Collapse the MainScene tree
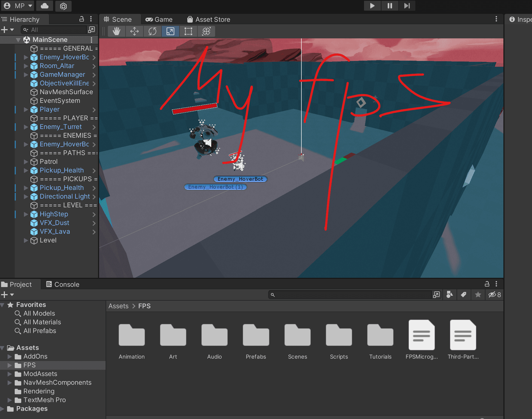The width and height of the screenshot is (532, 419). [18, 40]
